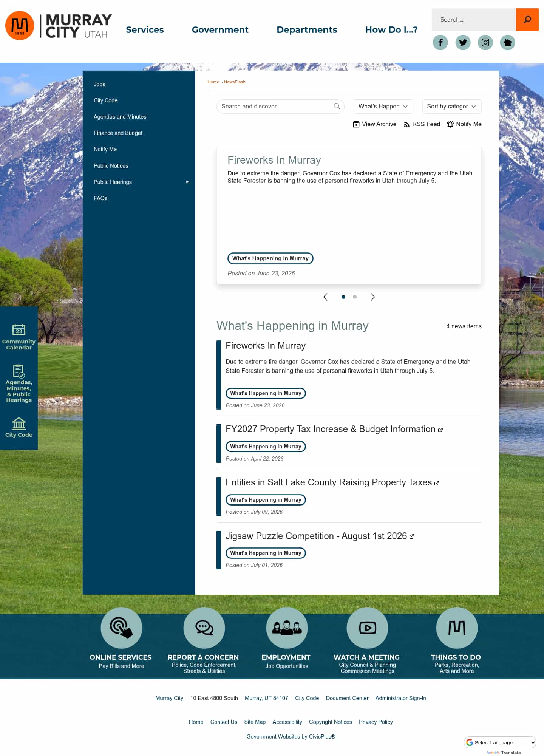Click the orange site search magnifier button
544x756 pixels.
tap(527, 20)
